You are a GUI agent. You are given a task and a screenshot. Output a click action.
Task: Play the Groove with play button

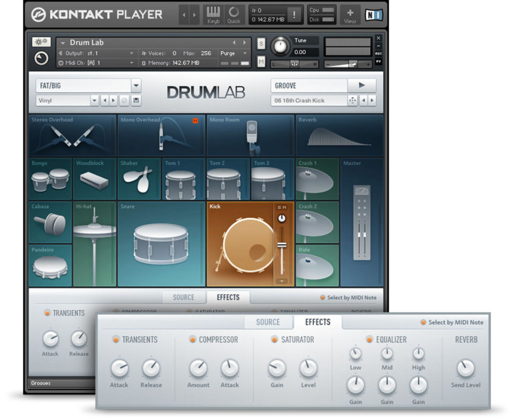pos(361,86)
